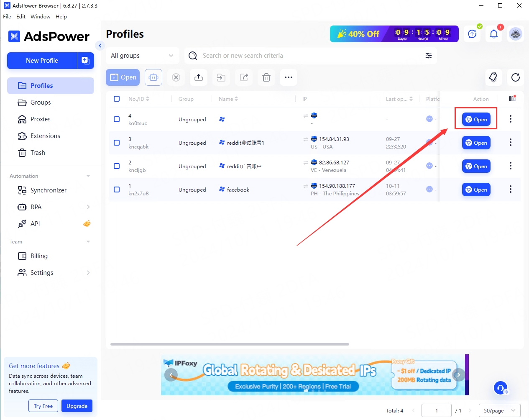
Task: Open the Window menu
Action: [40, 17]
